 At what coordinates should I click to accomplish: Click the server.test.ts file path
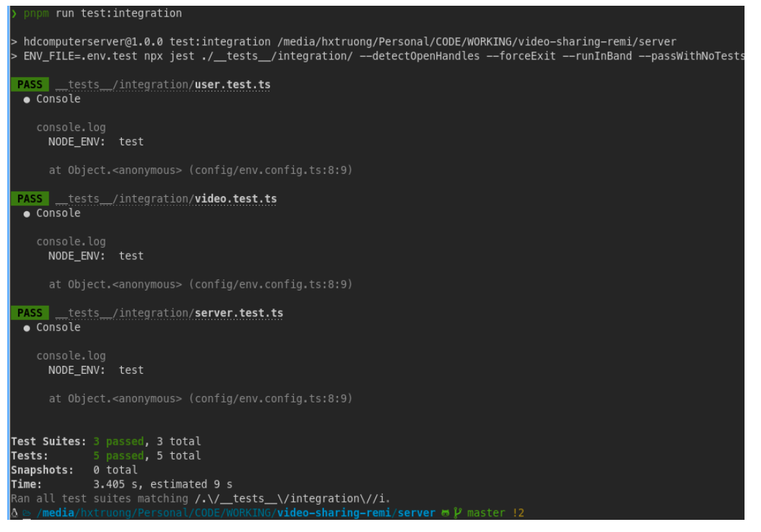(x=169, y=314)
